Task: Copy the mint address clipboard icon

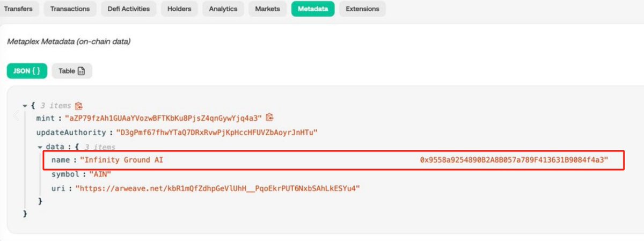Action: (270, 117)
